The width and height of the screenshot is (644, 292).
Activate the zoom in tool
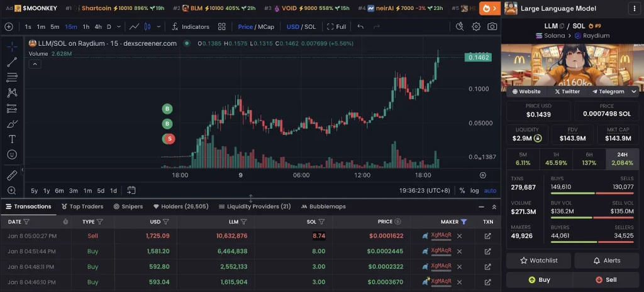12,191
